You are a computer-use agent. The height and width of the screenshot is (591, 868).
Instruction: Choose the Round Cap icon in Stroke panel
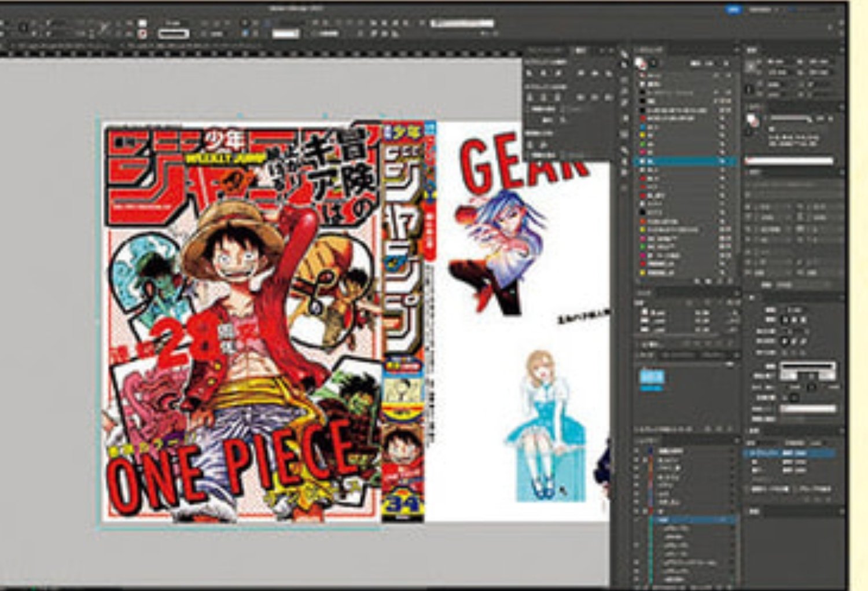(795, 320)
